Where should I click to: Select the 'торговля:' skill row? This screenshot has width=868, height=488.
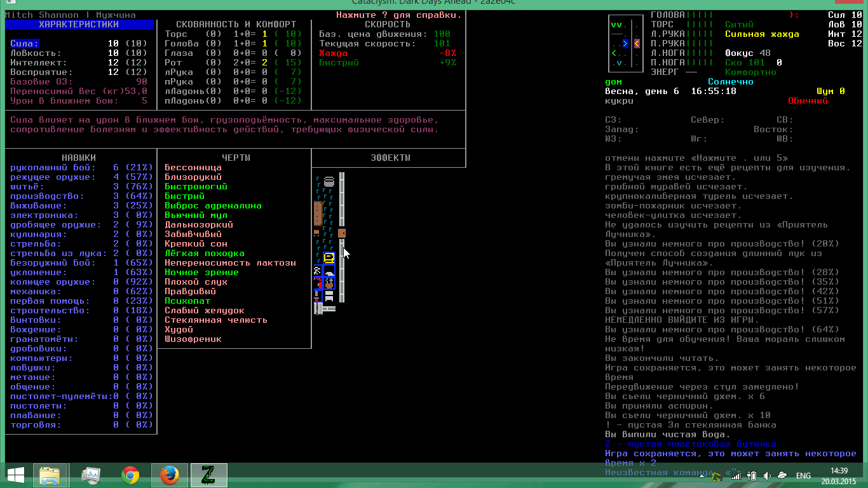[x=82, y=425]
